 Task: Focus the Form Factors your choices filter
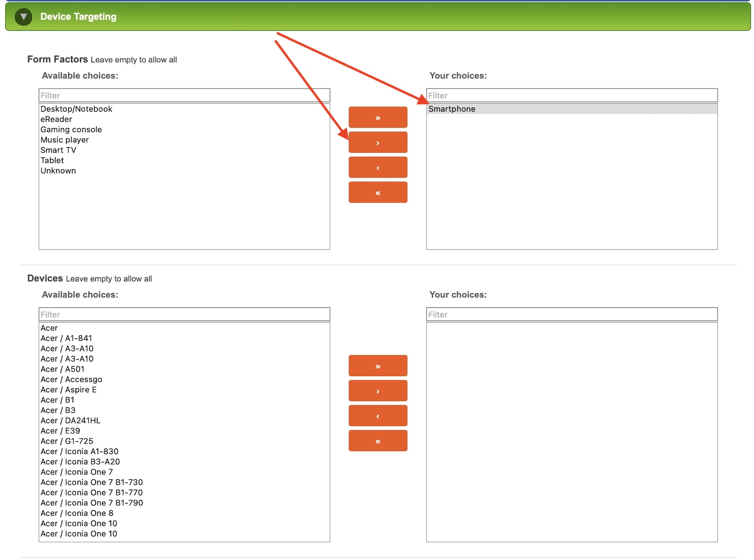(572, 96)
